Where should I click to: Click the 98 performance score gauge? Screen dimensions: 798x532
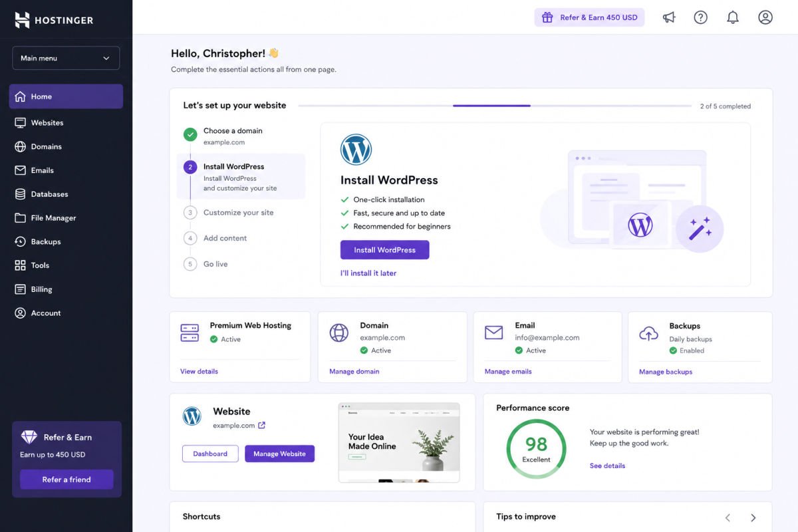[536, 449]
